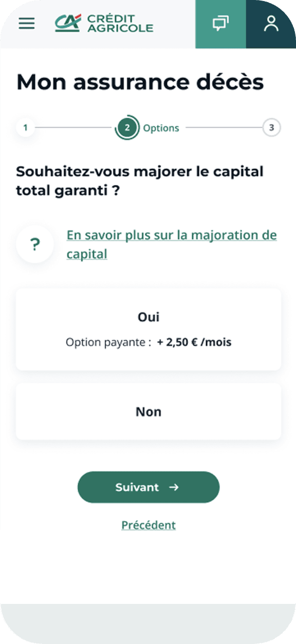Click the question heading about majorer le capital

[x=140, y=180]
